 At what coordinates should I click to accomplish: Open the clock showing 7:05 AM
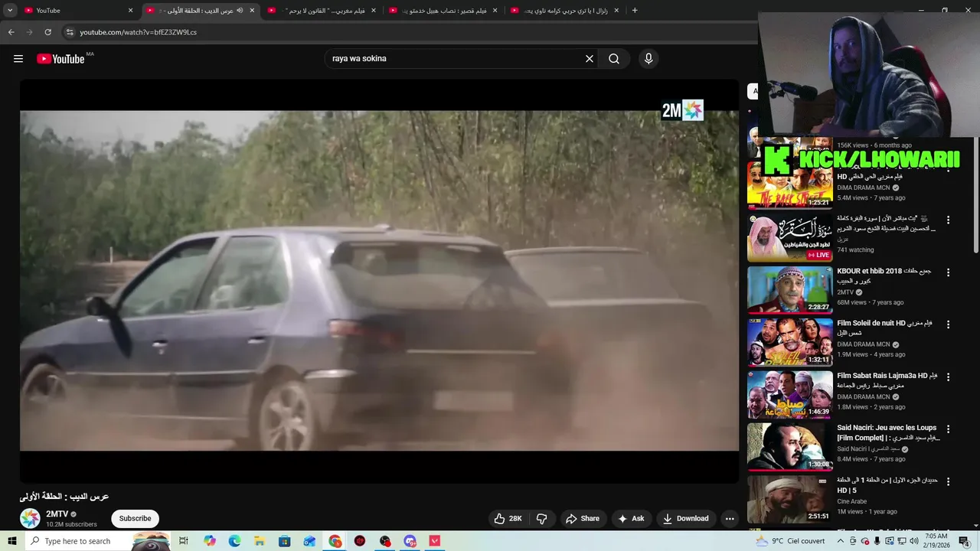936,541
